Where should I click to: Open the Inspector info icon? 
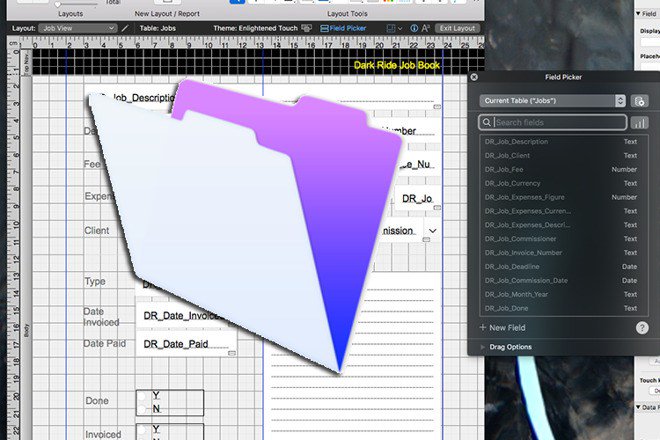414,28
